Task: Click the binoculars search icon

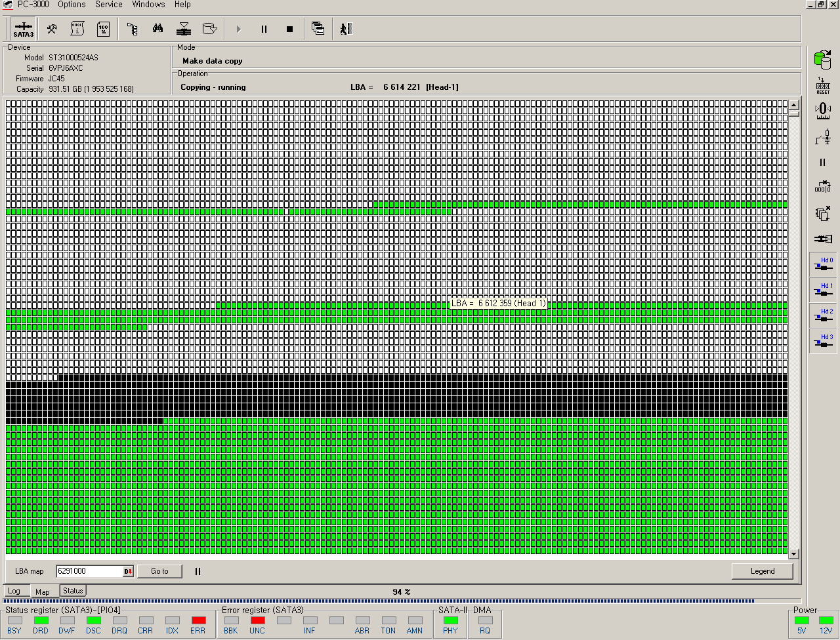Action: (x=158, y=30)
